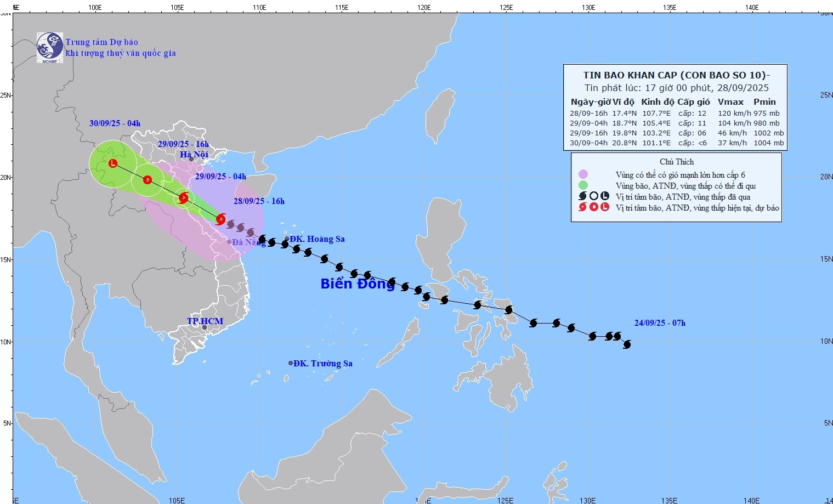833x504 pixels.
Task: Click the title 'TIN BAO KHAN CAP (CON BAO SO 10)'
Action: click(675, 76)
